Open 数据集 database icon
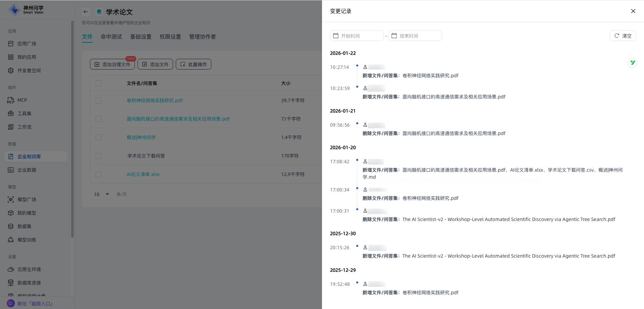This screenshot has width=644, height=309. pos(11,226)
